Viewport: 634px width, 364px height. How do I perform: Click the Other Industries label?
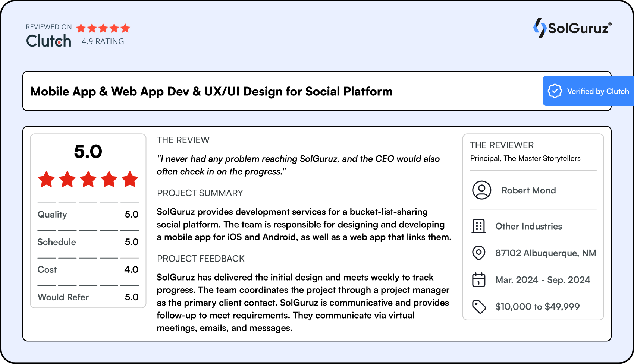(528, 226)
